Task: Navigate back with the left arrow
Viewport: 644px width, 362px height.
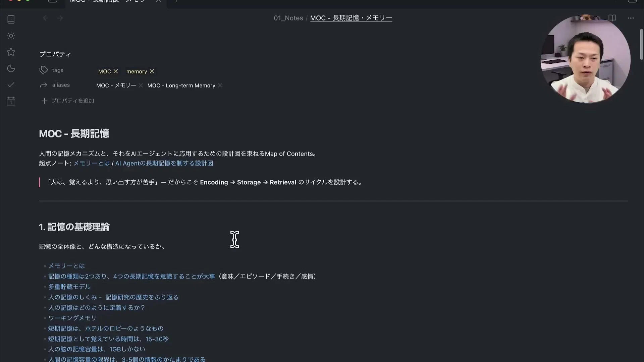Action: click(x=46, y=18)
